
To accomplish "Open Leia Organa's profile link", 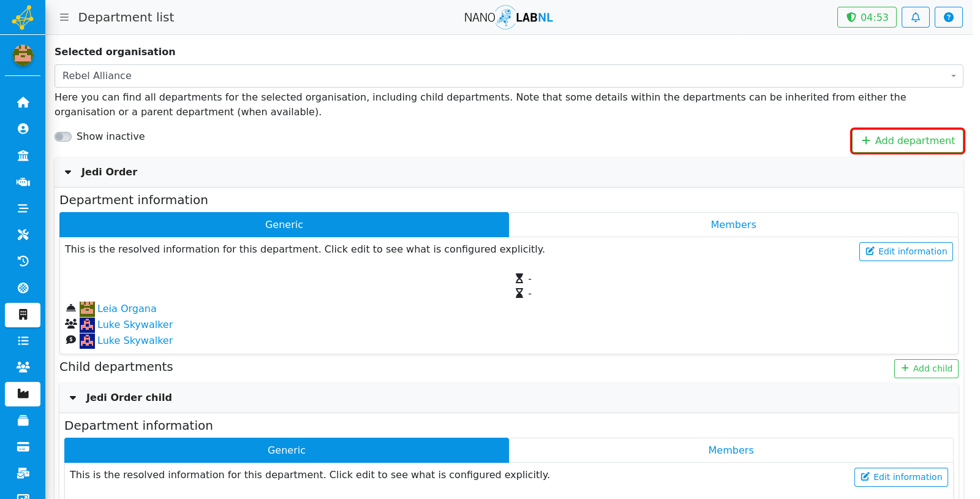I will (x=127, y=308).
